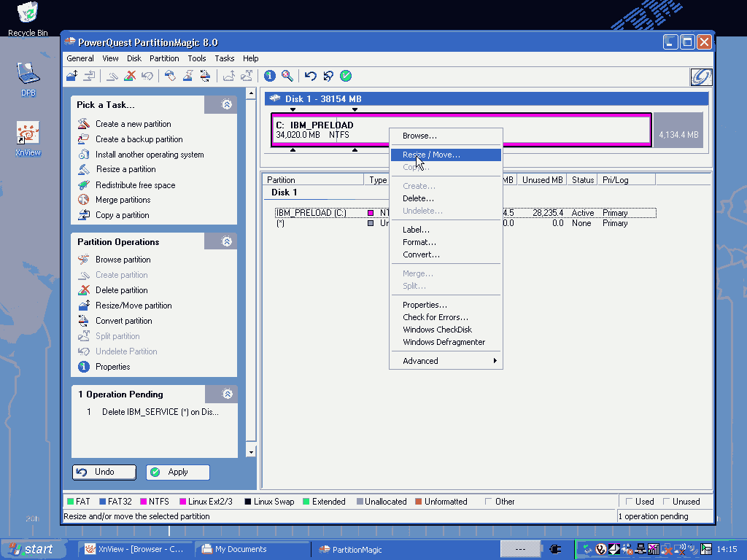Click the resize/move partition toolbar icon
This screenshot has width=747, height=560.
pyautogui.click(x=71, y=76)
